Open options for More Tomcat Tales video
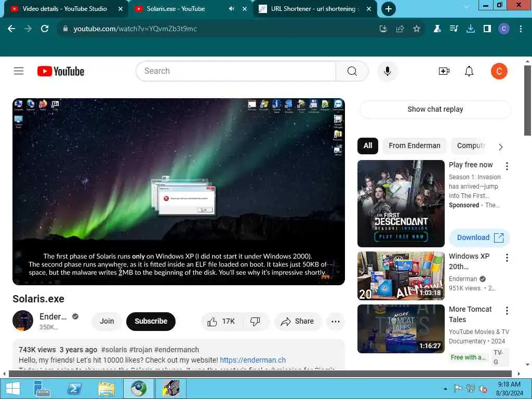The height and width of the screenshot is (399, 532). (507, 311)
